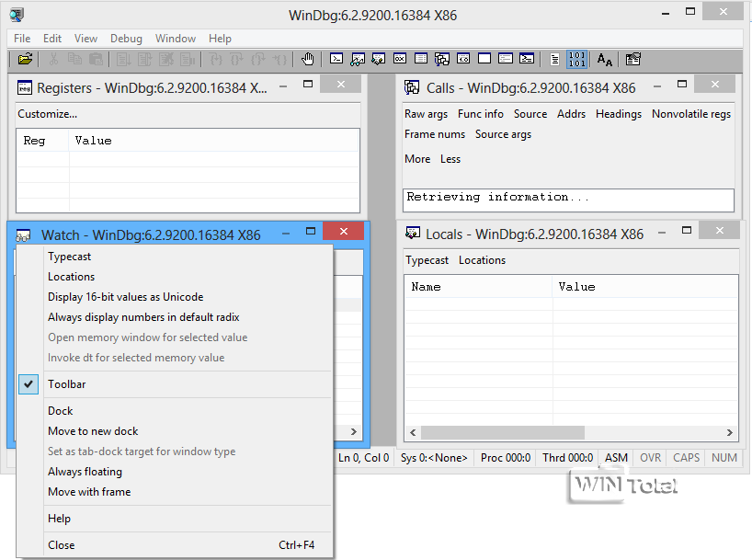Click left scroll arrow in Locals window
The image size is (752, 560).
pyautogui.click(x=413, y=432)
